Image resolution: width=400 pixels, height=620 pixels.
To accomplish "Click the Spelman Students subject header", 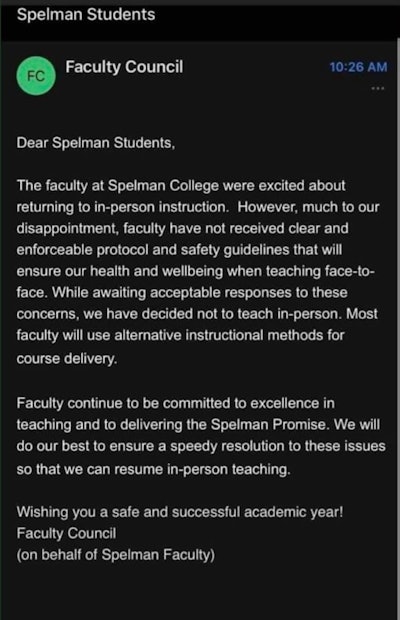I will pos(86,15).
